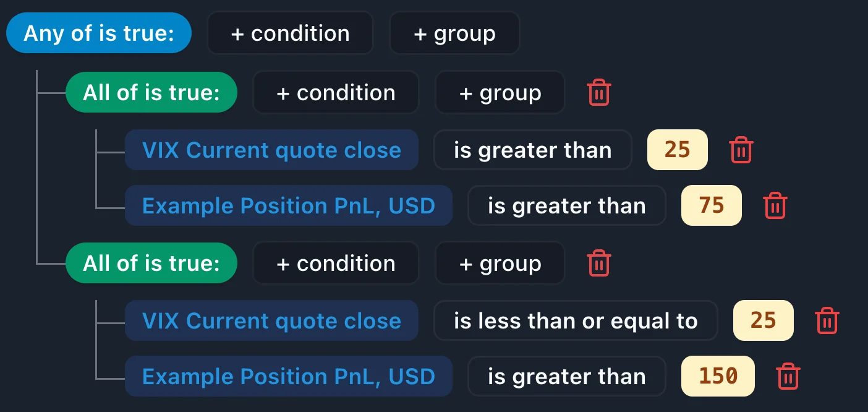Delete the VIX greater than 25 condition
The width and height of the screenshot is (868, 412).
pyautogui.click(x=741, y=150)
